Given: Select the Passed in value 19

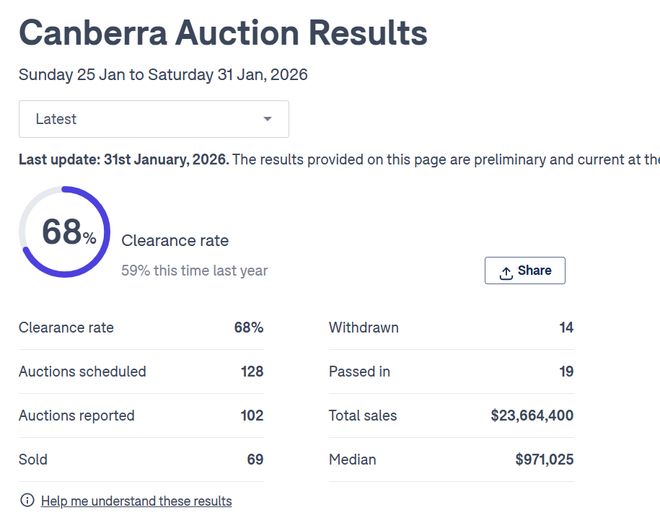Looking at the screenshot, I should pyautogui.click(x=566, y=371).
